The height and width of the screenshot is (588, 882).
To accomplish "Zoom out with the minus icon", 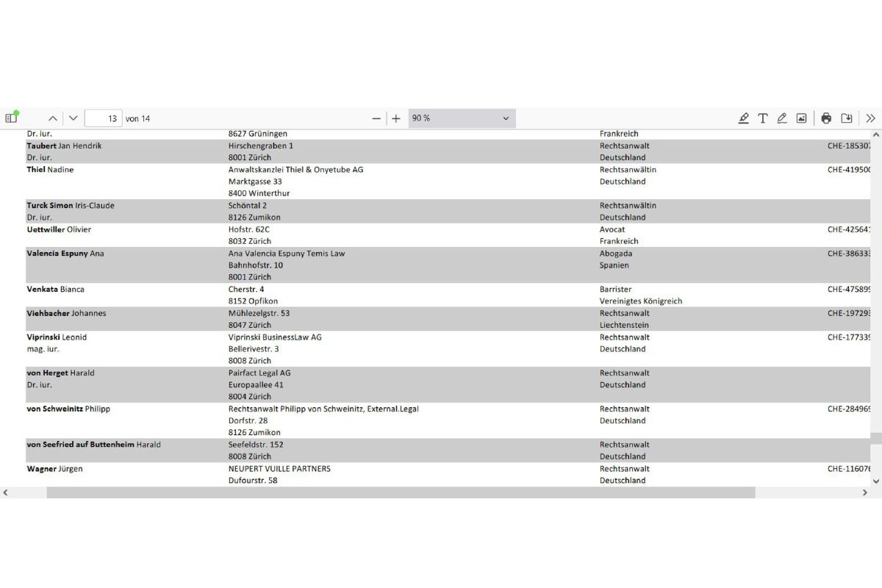I will tap(376, 118).
